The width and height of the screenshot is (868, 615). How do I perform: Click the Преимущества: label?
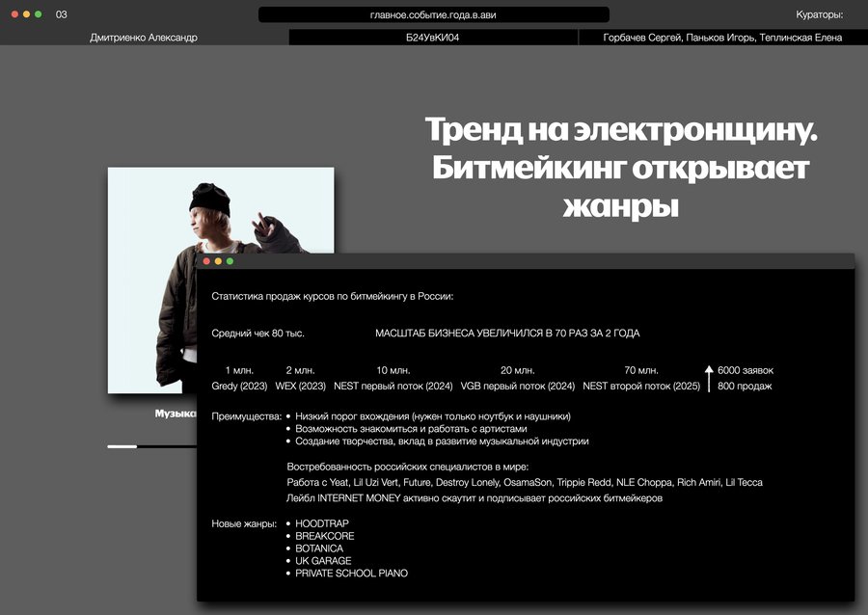click(246, 416)
